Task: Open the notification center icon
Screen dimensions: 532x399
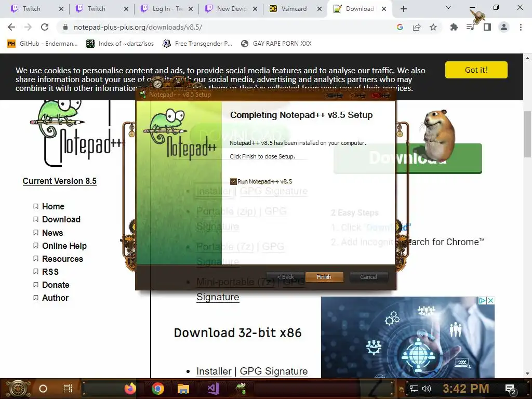Action: coord(510,390)
